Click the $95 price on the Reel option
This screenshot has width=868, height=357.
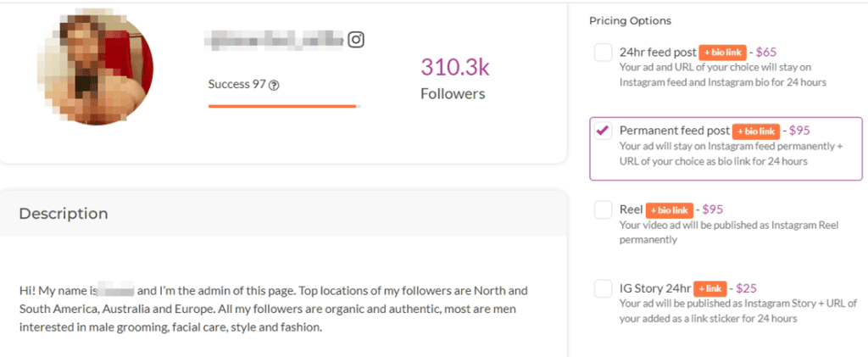click(714, 209)
